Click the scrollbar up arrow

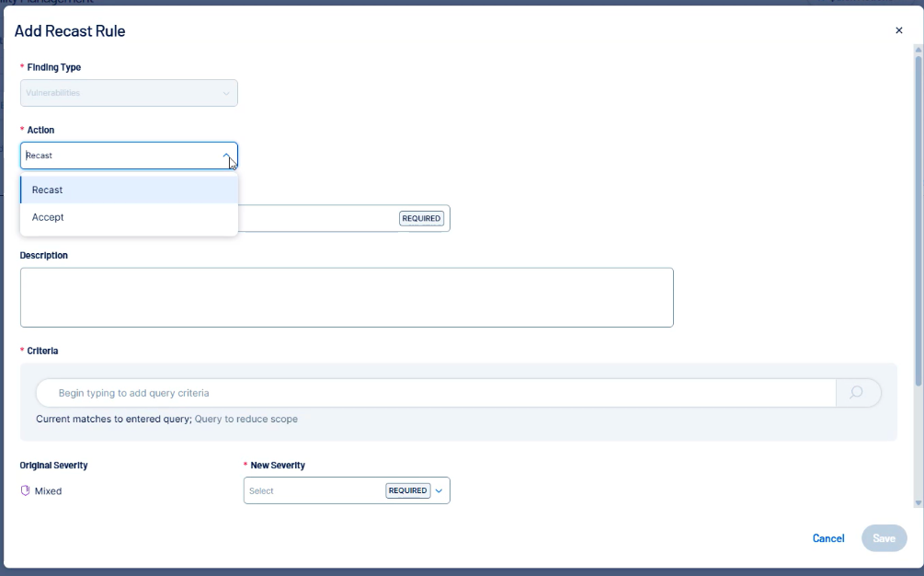pos(917,49)
